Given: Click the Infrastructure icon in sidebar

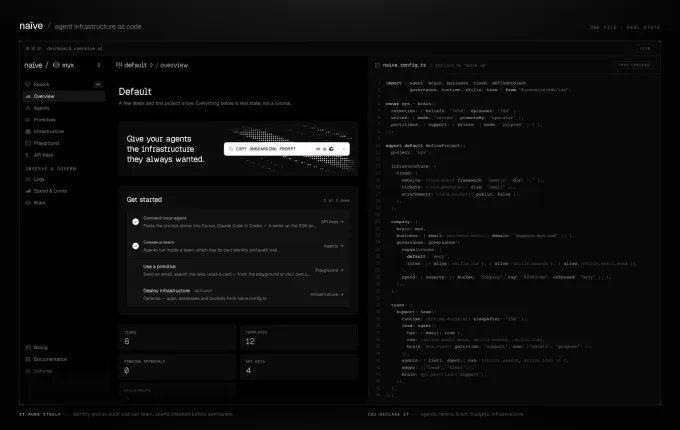Looking at the screenshot, I should click(28, 131).
